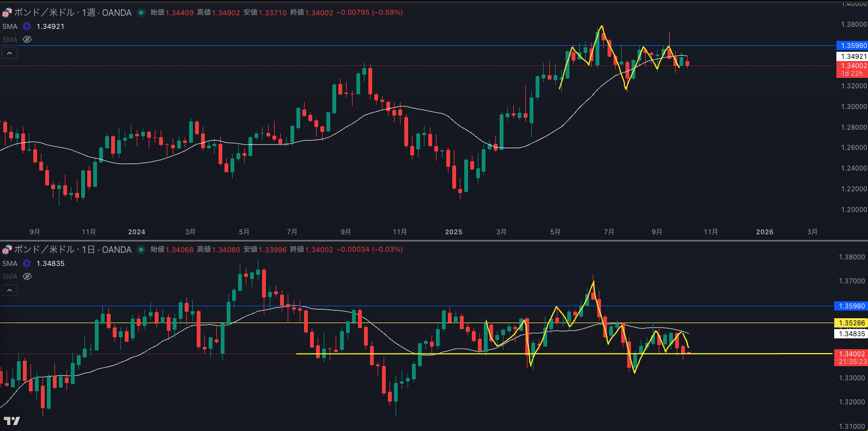Click the 2025 label on the weekly time axis
This screenshot has height=431, width=868.
click(x=453, y=232)
